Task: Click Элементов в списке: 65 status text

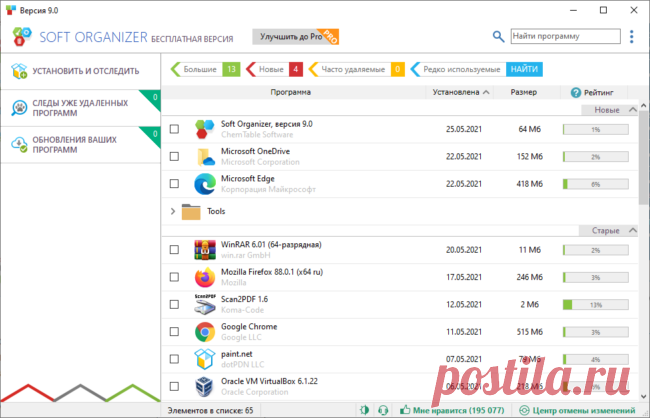Action: [x=210, y=410]
